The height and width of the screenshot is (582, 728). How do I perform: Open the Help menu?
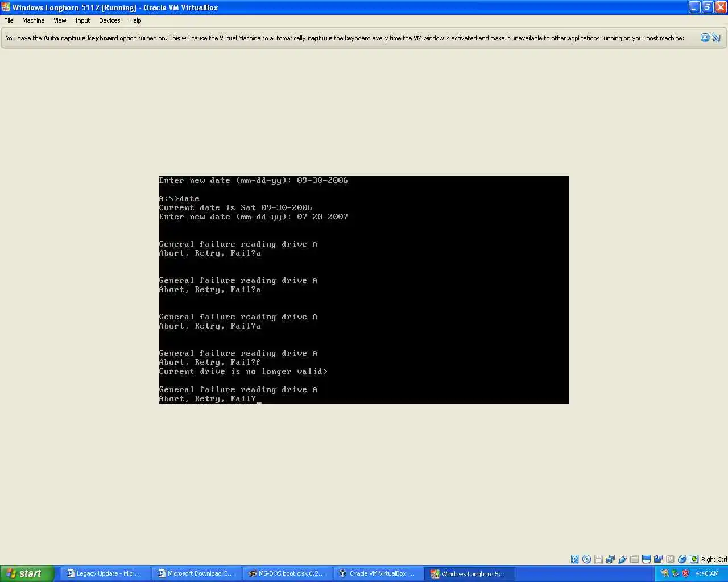(135, 20)
